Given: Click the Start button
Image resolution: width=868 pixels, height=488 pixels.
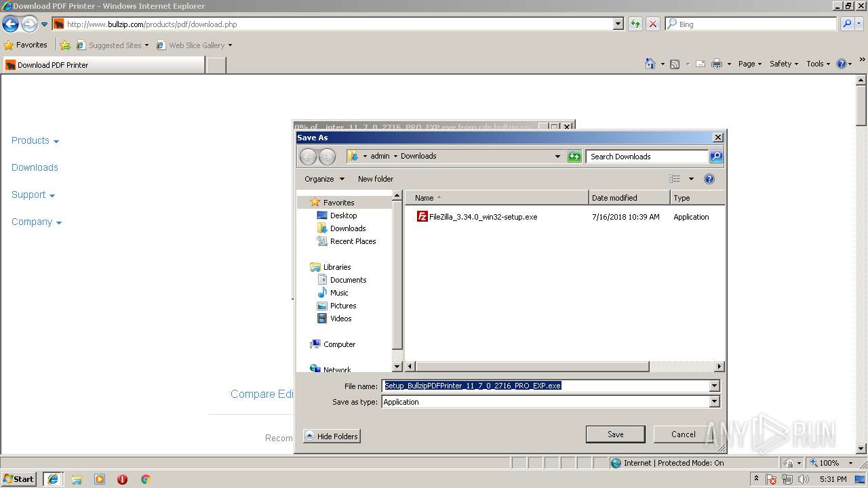Looking at the screenshot, I should (x=18, y=479).
